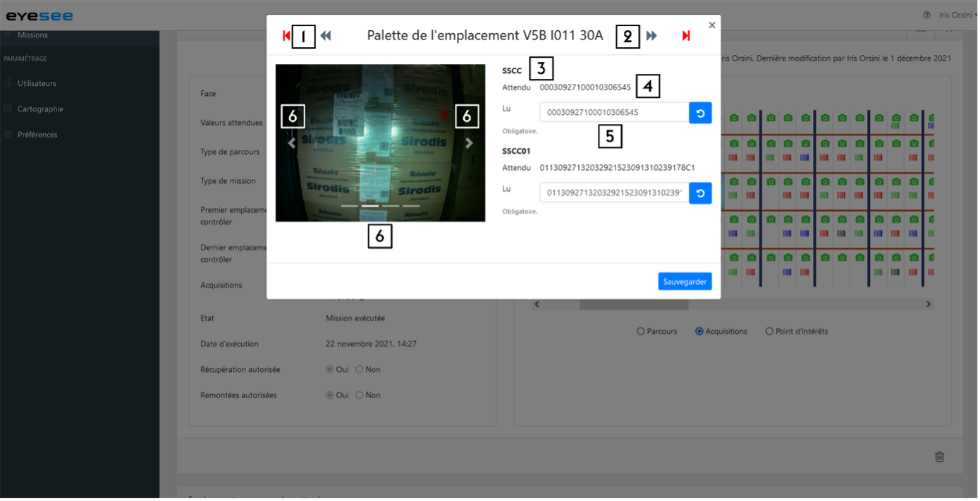Go to the previous pallet location
This screenshot has width=980, height=501.
pyautogui.click(x=326, y=35)
